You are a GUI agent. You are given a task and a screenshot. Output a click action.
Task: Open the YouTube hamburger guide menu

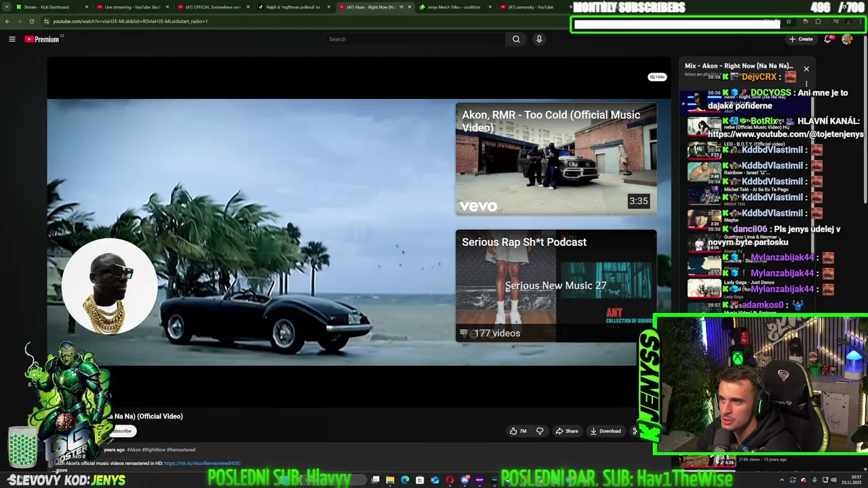tap(12, 39)
